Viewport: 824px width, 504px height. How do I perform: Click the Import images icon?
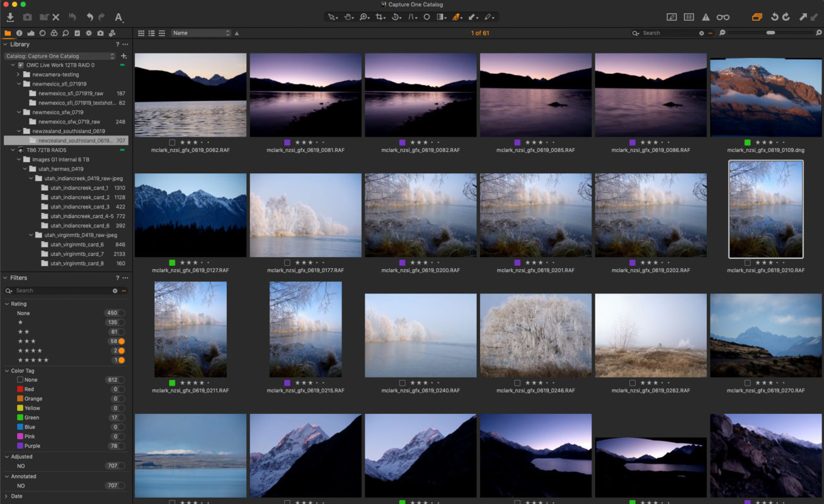pos(11,17)
